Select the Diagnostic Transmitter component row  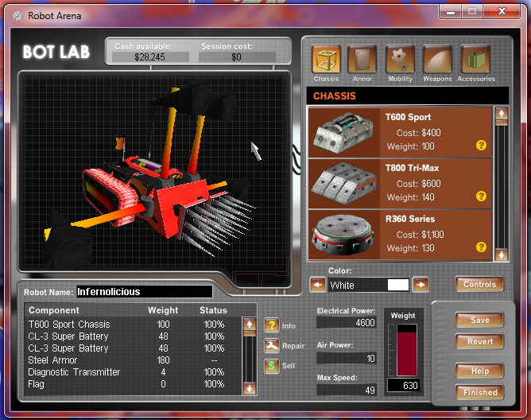pos(132,371)
